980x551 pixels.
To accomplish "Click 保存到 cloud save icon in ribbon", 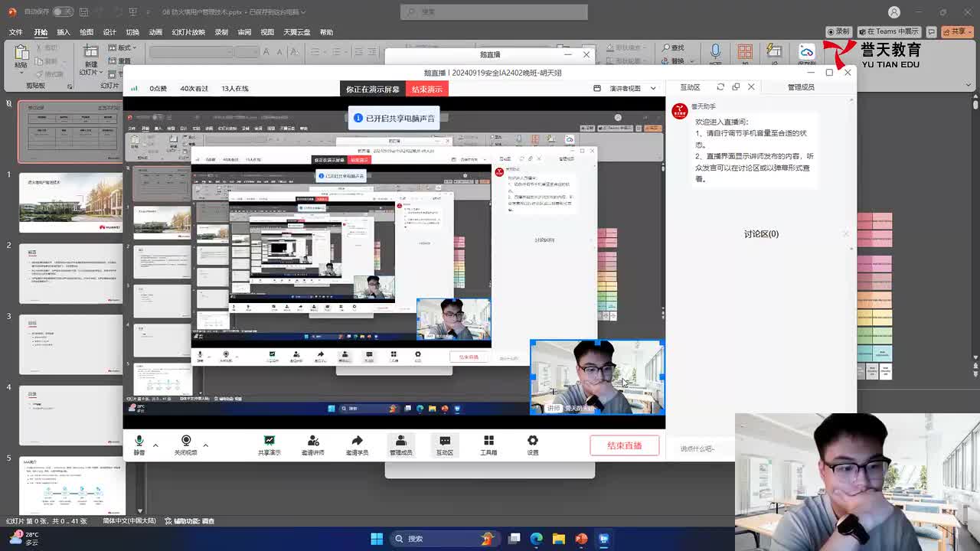I will [x=807, y=51].
